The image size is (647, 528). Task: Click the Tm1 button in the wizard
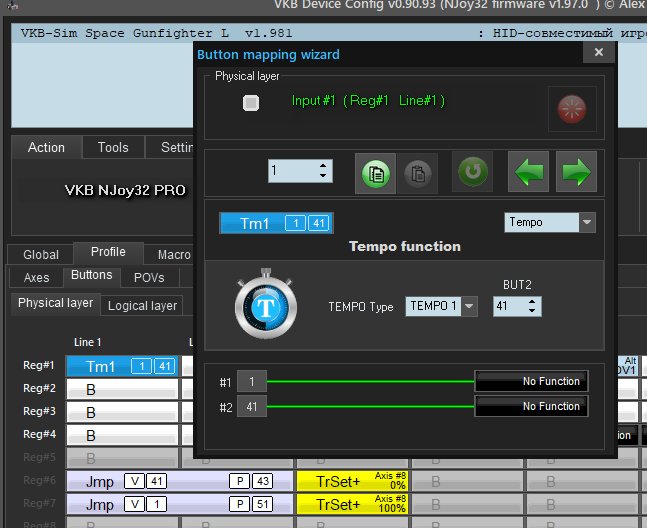276,223
